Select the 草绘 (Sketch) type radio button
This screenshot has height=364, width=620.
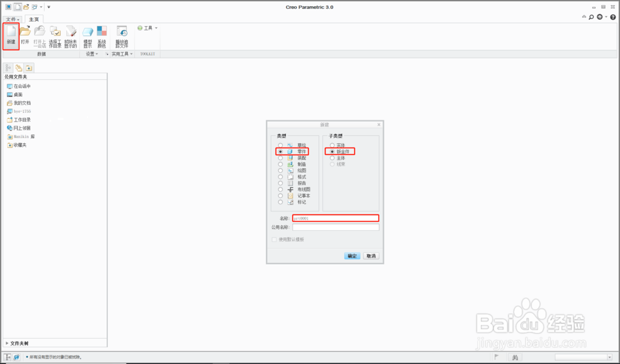(x=280, y=145)
